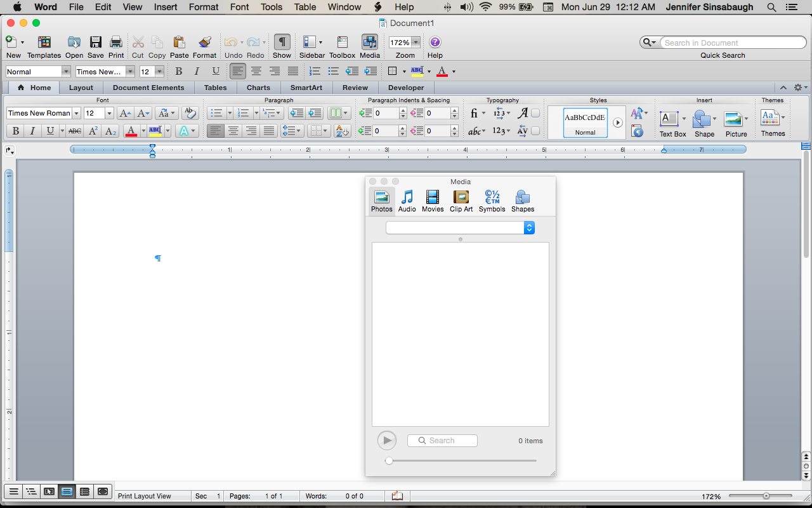The width and height of the screenshot is (812, 508).
Task: Switch to the SmartArt ribbon tab
Action: (306, 88)
